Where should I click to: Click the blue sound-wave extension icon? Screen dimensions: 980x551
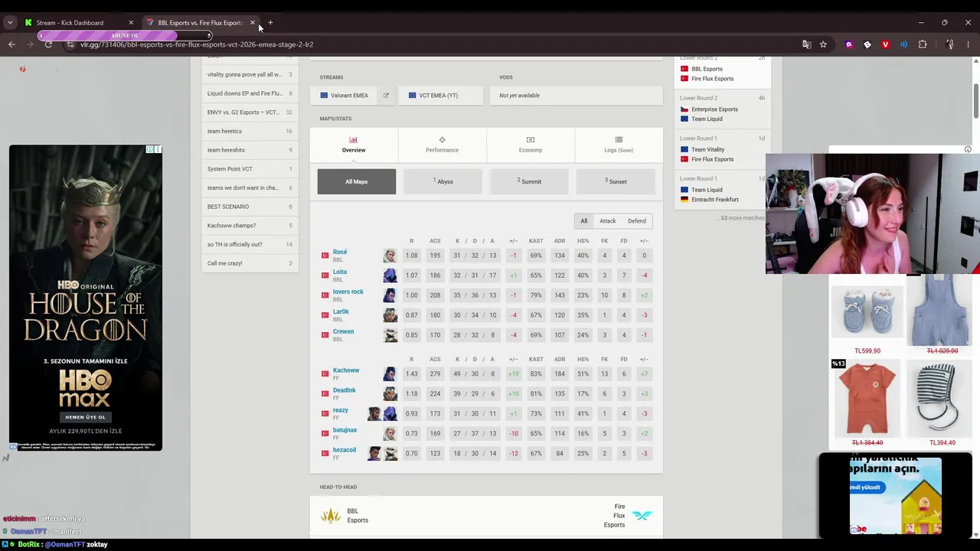coord(903,44)
